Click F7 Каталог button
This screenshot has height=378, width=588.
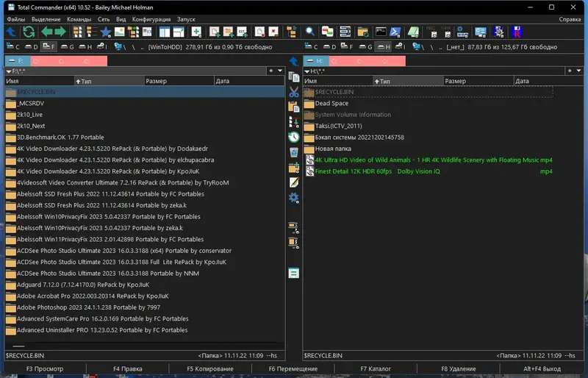(x=376, y=368)
